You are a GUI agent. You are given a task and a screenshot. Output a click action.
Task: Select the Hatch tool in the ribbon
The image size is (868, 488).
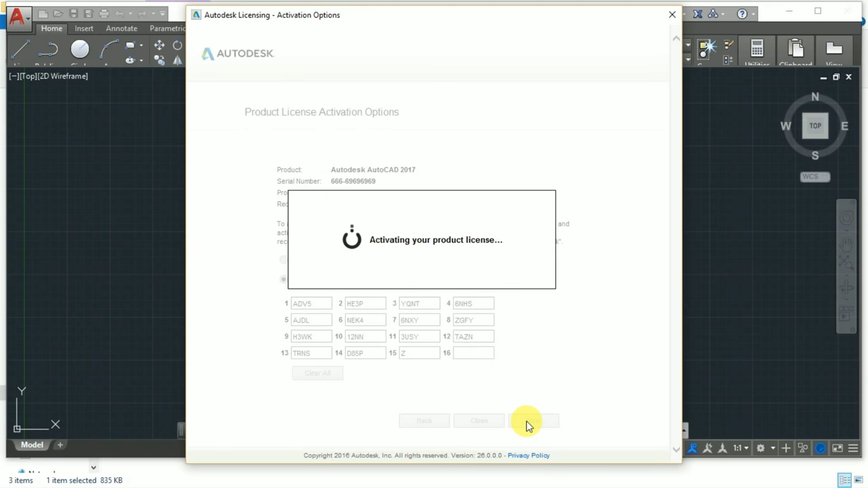(x=130, y=60)
